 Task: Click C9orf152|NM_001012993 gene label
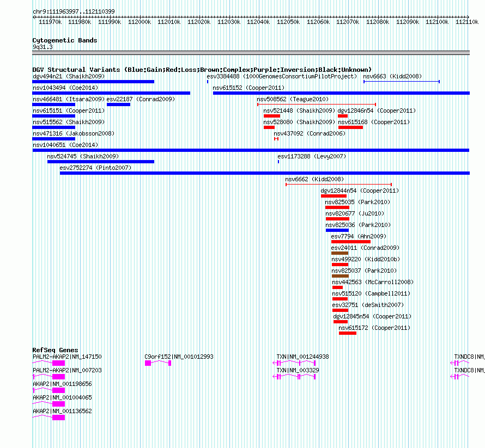pyautogui.click(x=179, y=357)
